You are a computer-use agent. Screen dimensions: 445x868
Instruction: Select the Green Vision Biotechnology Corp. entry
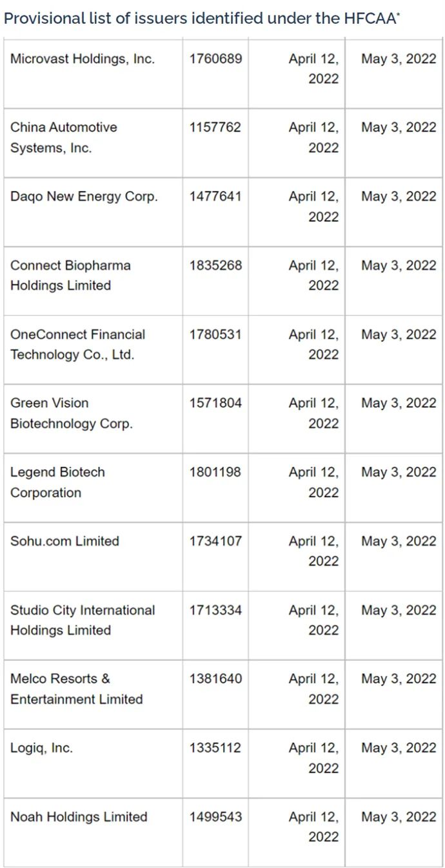tap(71, 413)
